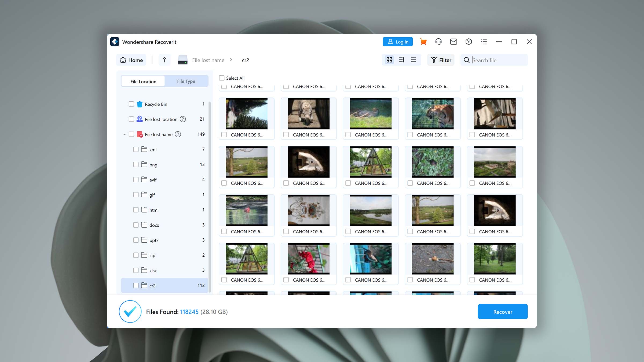This screenshot has width=644, height=362.
Task: Click the cr2 file count 112
Action: (x=201, y=285)
